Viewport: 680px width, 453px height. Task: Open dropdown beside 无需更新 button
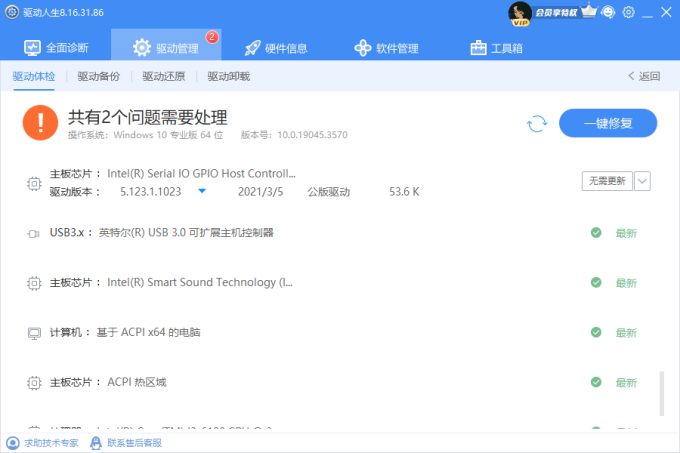coord(642,181)
